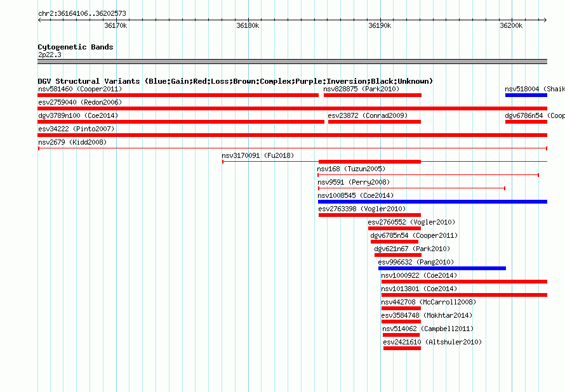Select the thin red line under nsv2679
This screenshot has width=565, height=392.
point(293,148)
